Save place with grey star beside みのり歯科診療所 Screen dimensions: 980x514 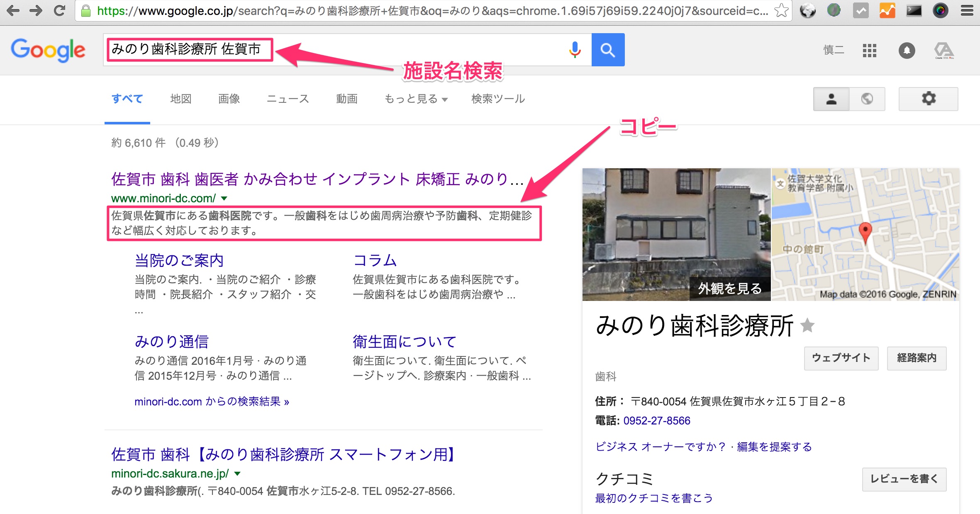(x=807, y=325)
